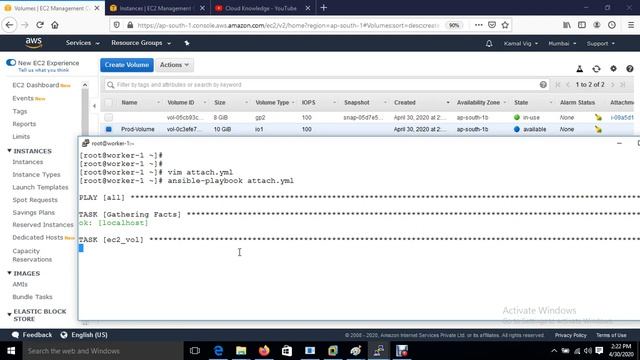Image resolution: width=640 pixels, height=360 pixels.
Task: Click the alarm icon for 8 GiB volume row
Action: (598, 117)
